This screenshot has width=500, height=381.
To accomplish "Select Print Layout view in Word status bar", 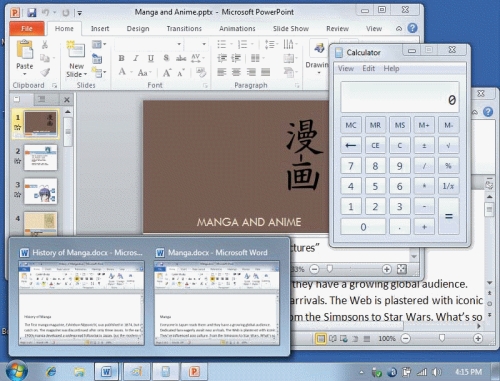I will point(320,339).
